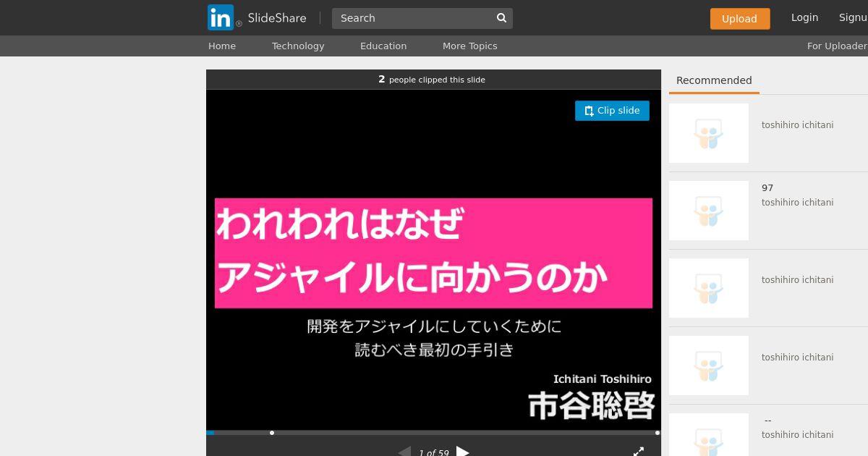The image size is (868, 456).
Task: Open the recommended item titled 97
Action: pos(767,188)
